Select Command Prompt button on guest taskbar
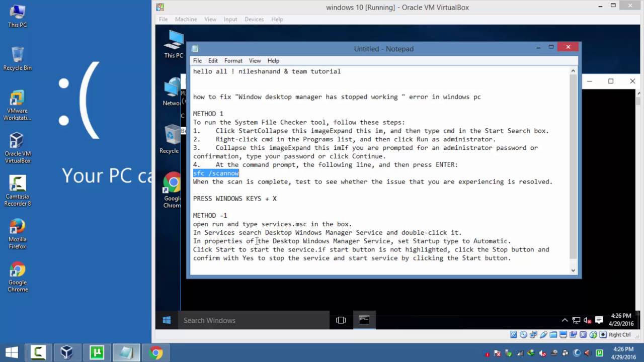Image resolution: width=644 pixels, height=362 pixels. [364, 320]
